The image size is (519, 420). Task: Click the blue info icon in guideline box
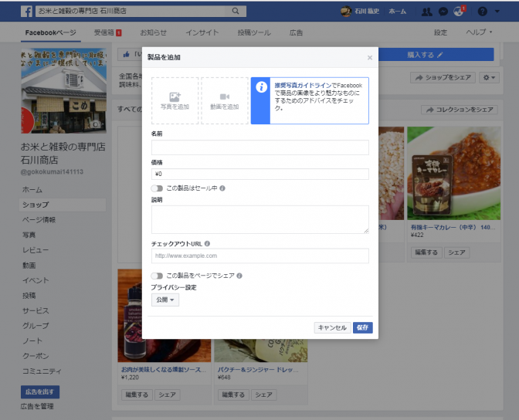(x=261, y=87)
